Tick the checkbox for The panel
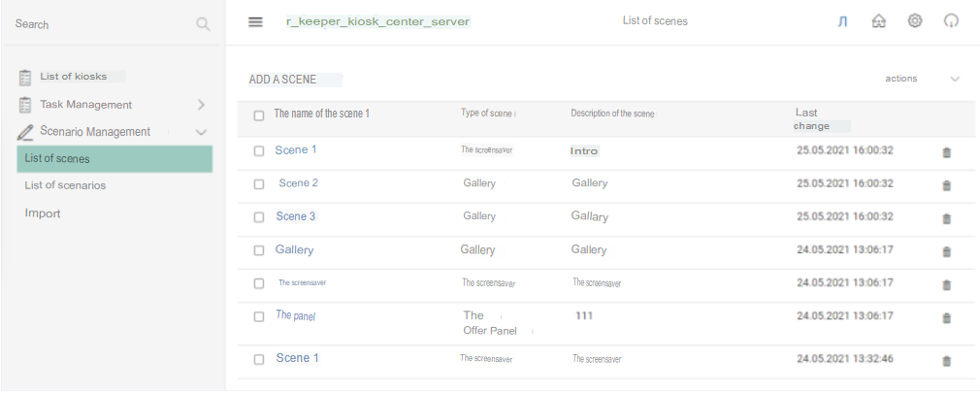 coord(259,316)
